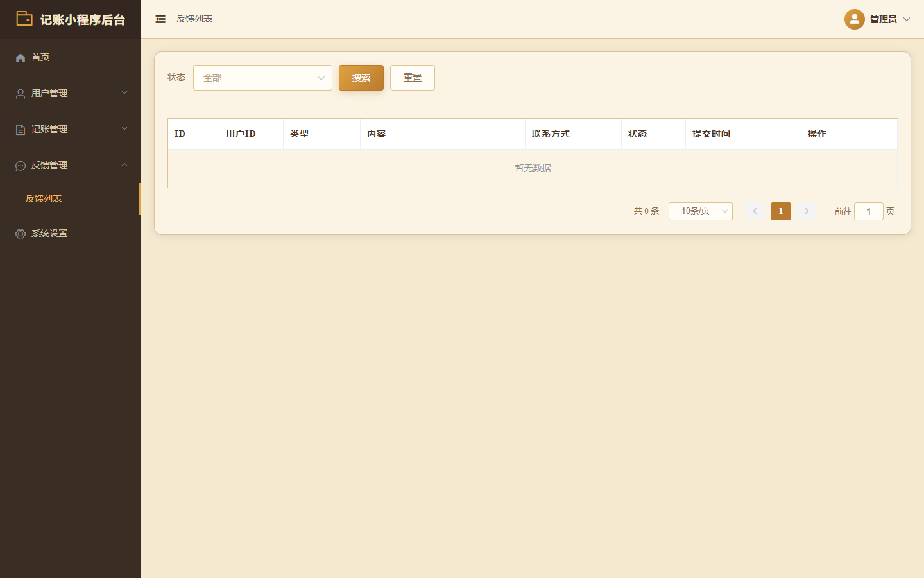Open the 管理员 account dropdown arrow
The height and width of the screenshot is (578, 924).
[x=907, y=19]
